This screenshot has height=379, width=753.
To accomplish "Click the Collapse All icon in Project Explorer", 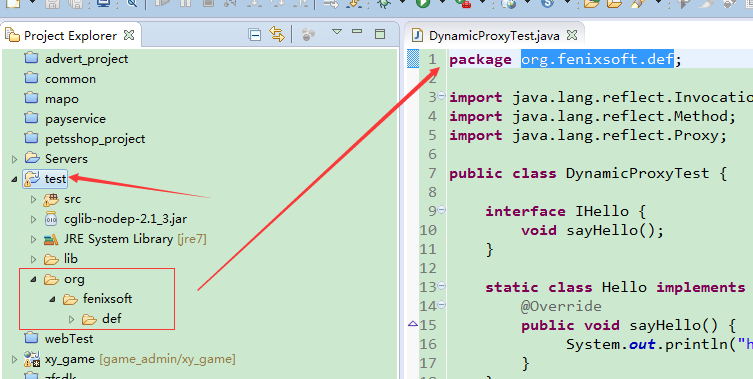I will pyautogui.click(x=255, y=35).
